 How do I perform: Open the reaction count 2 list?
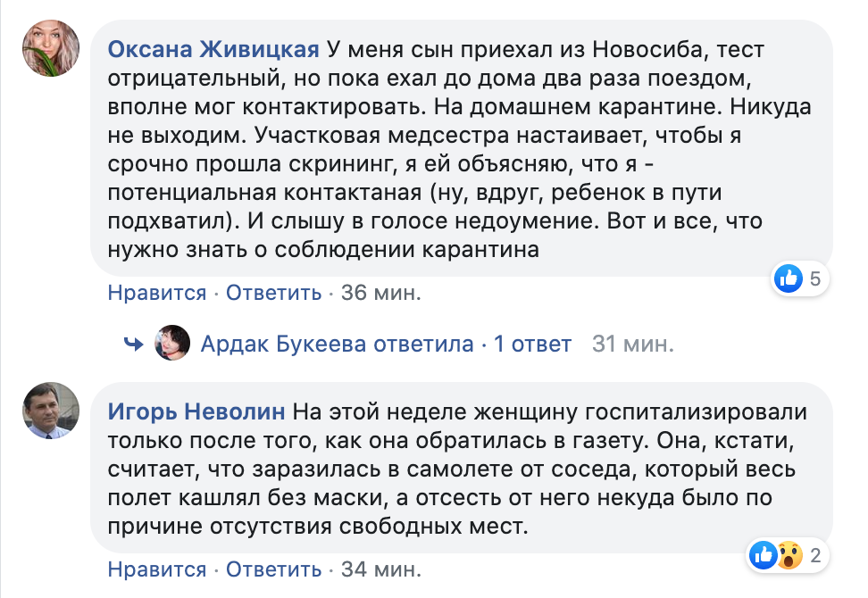click(x=814, y=555)
